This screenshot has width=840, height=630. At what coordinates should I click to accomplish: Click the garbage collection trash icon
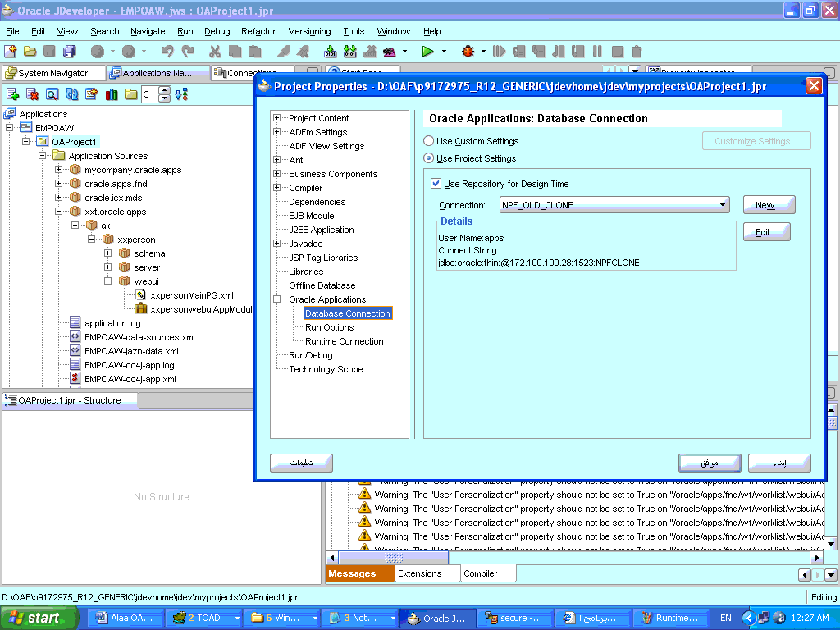(x=637, y=52)
